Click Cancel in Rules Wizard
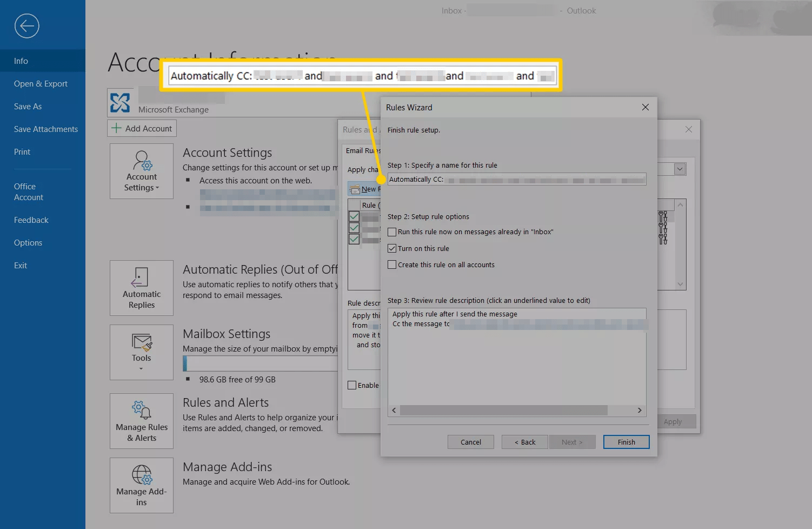 (471, 442)
